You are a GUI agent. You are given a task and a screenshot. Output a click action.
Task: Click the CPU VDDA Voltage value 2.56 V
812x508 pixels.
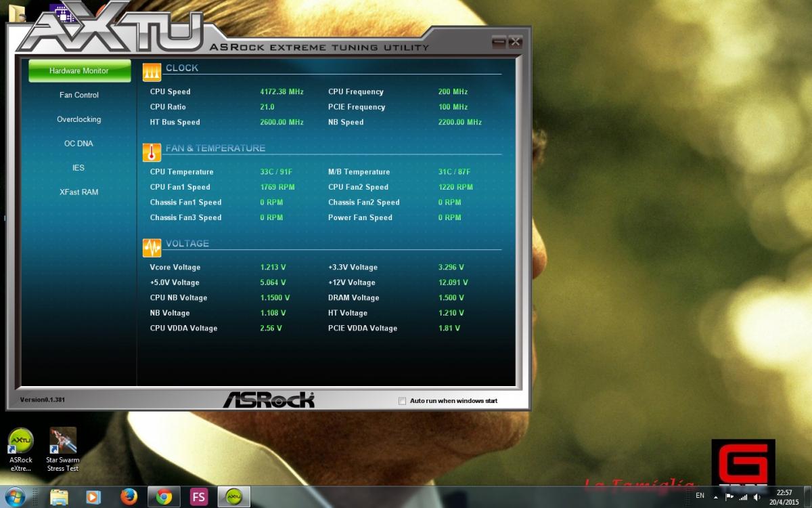click(271, 329)
